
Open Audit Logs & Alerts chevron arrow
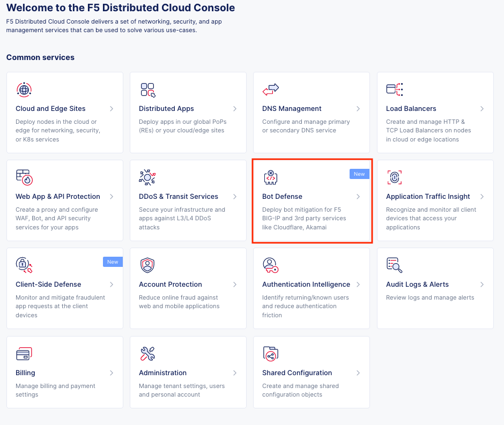(x=482, y=285)
